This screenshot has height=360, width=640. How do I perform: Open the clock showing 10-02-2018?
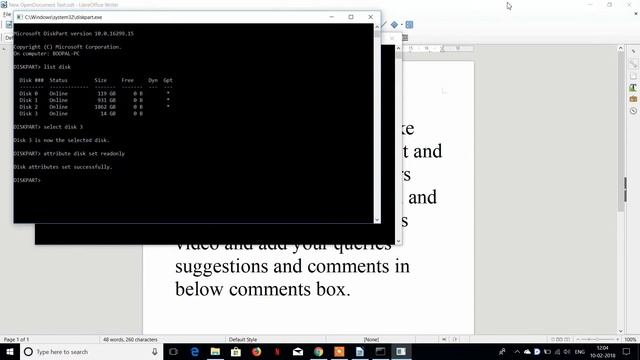click(602, 352)
